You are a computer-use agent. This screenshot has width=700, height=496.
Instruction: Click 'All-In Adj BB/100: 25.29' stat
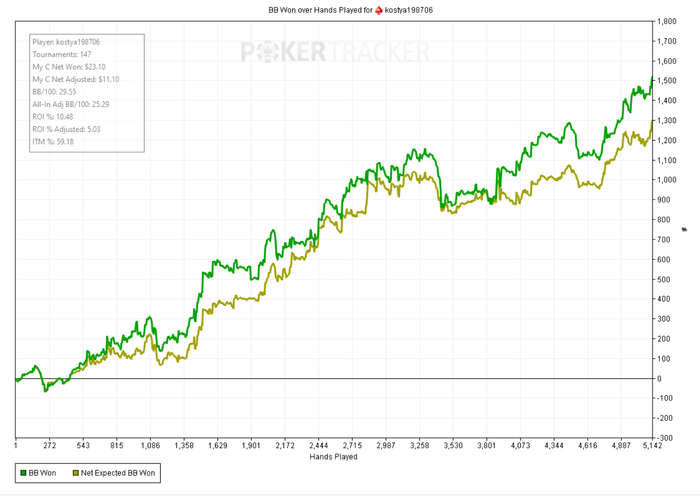click(x=71, y=104)
